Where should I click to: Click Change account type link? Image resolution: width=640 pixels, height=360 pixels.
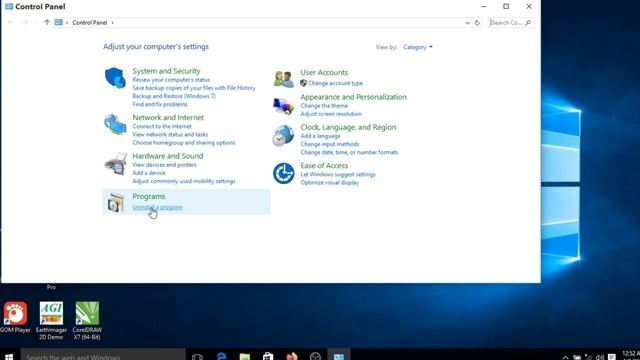coord(335,83)
